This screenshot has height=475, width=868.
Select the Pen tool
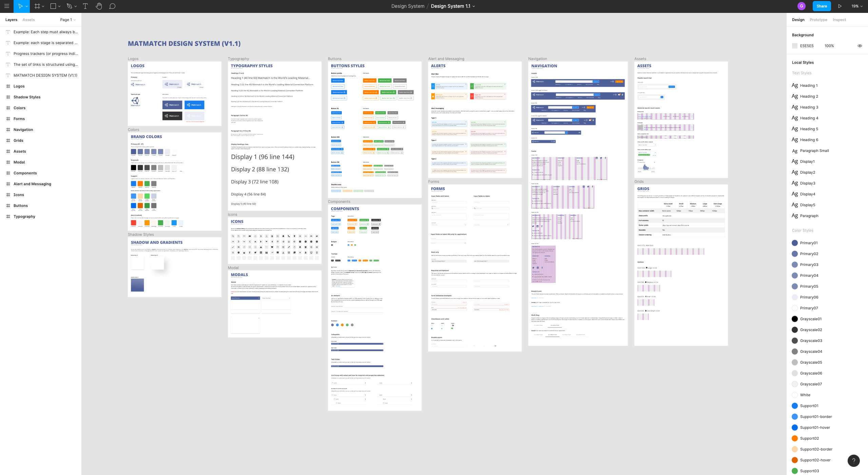[69, 6]
